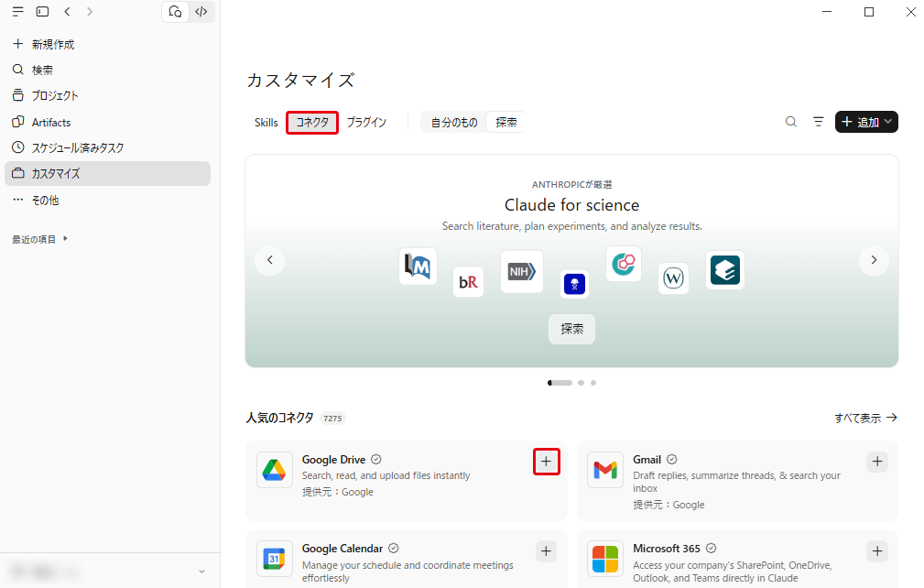Add the Gmail connector
Viewport: 924px width, 588px height.
click(x=877, y=462)
